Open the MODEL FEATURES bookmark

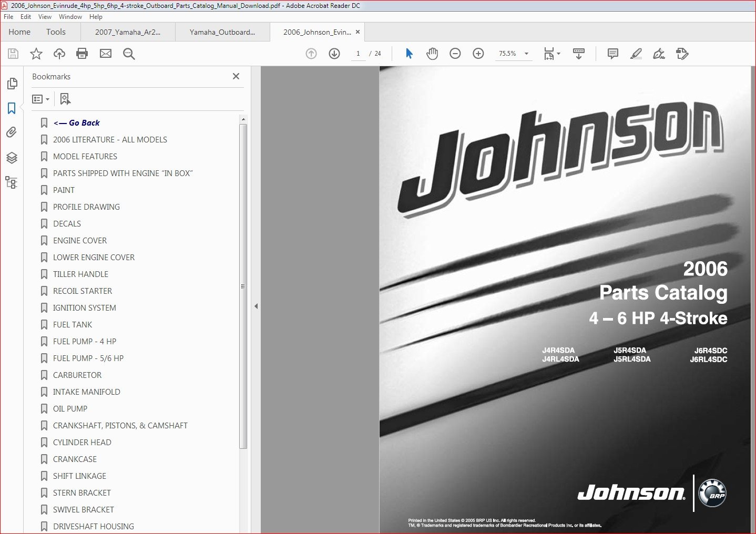tap(85, 157)
